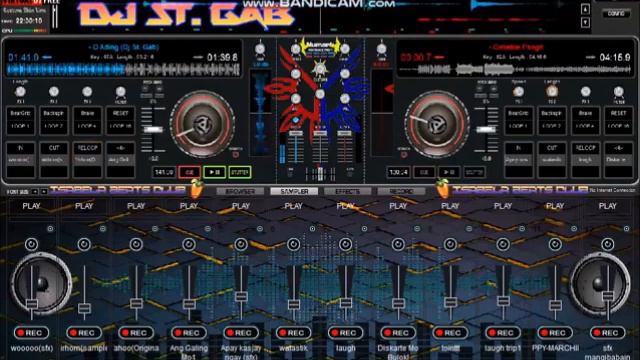Click volume fader of laugh trip1 sample
640x360 pixels.
503,301
